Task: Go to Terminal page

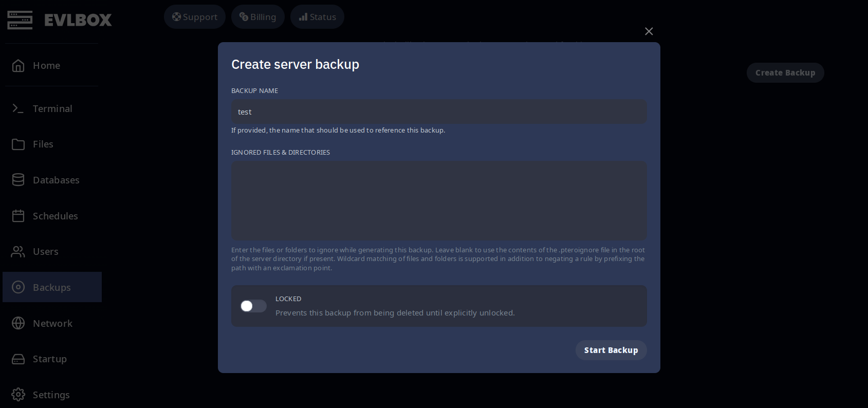Action: point(52,108)
